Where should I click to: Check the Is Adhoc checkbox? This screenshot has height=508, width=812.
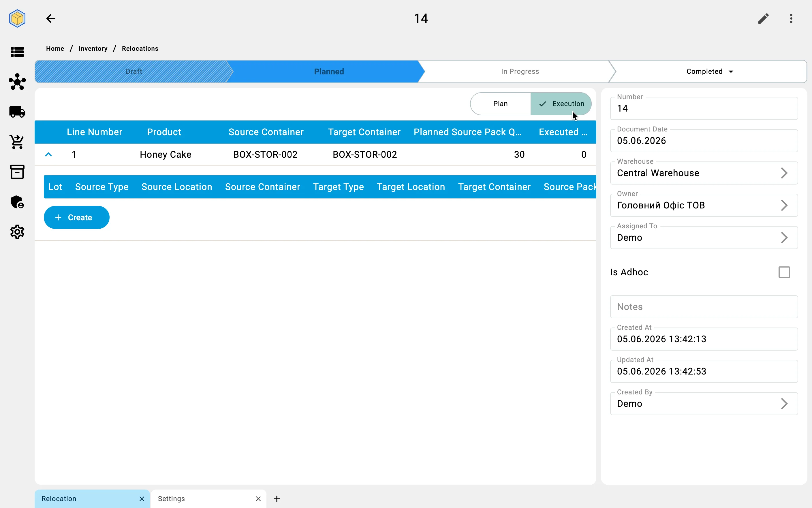tap(784, 272)
